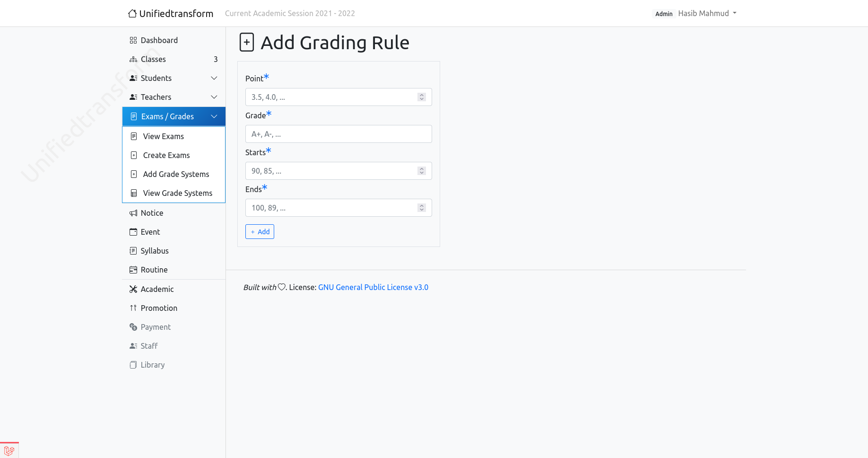
Task: Open the Hasib Mahmud user dropdown
Action: (707, 13)
